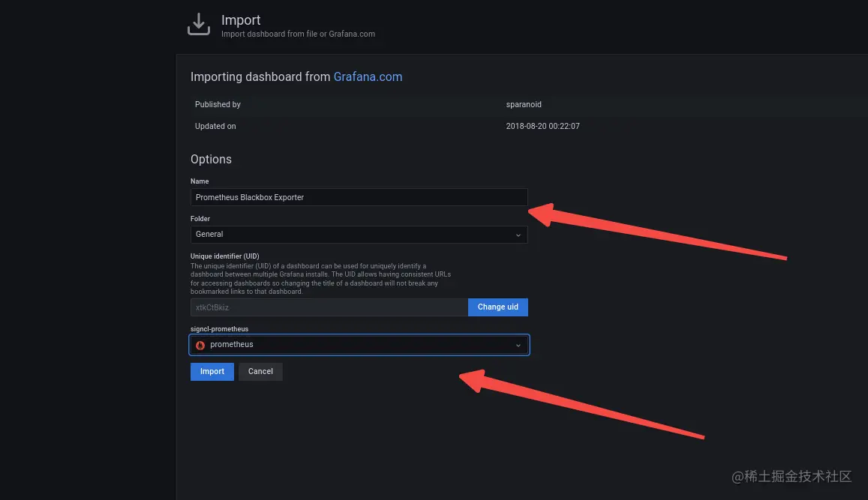Click the Cancel button
This screenshot has height=500, width=868.
pos(260,372)
